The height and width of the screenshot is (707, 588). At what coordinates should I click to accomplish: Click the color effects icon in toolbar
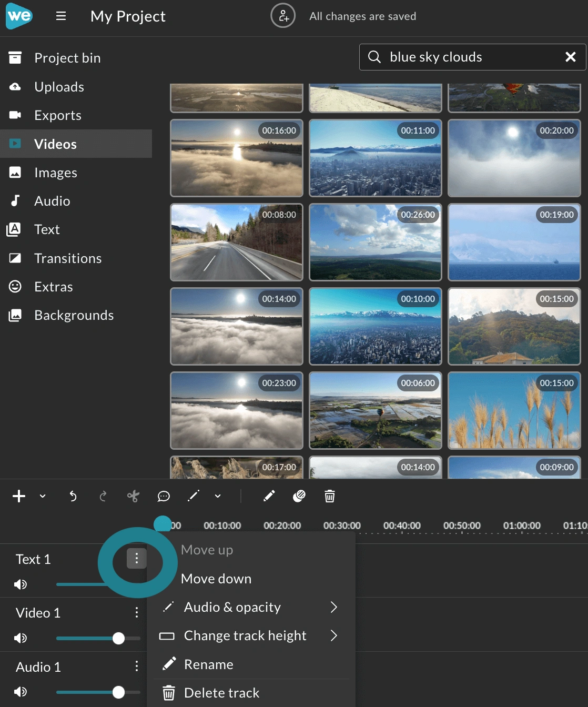pyautogui.click(x=299, y=496)
